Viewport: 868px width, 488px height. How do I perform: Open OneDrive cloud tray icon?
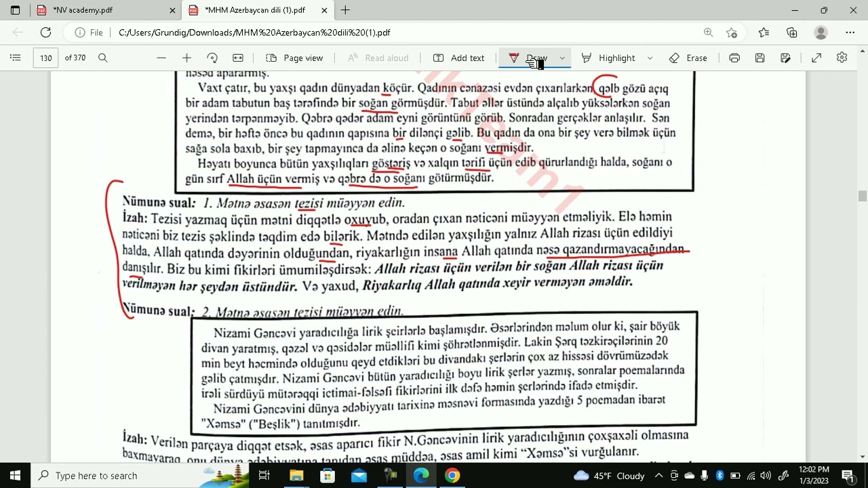[690, 476]
